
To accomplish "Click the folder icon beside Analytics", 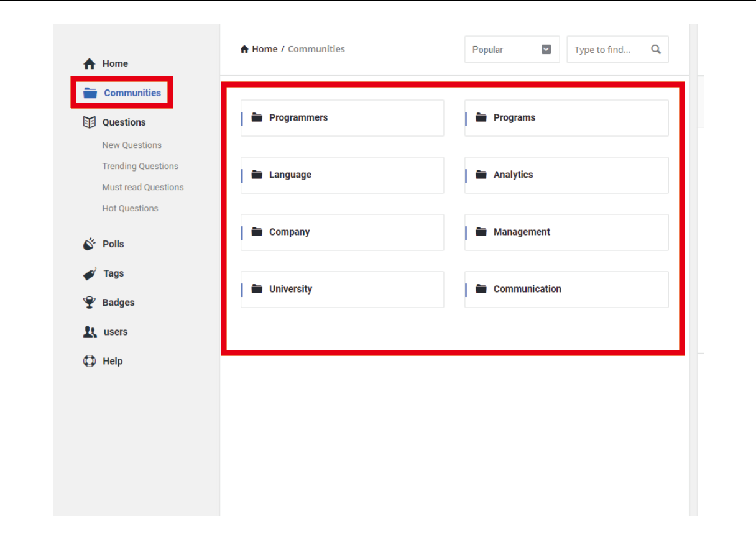I will [481, 175].
